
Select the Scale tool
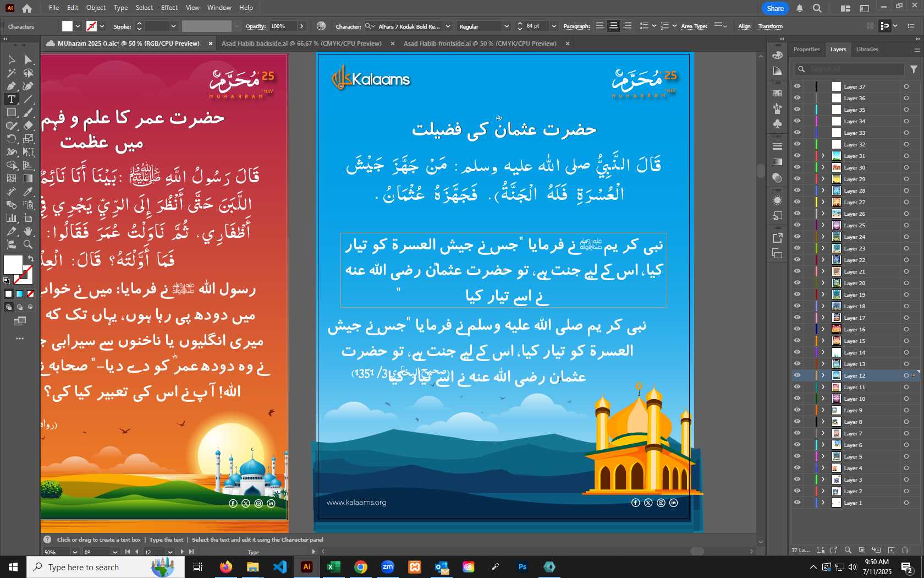click(x=29, y=139)
